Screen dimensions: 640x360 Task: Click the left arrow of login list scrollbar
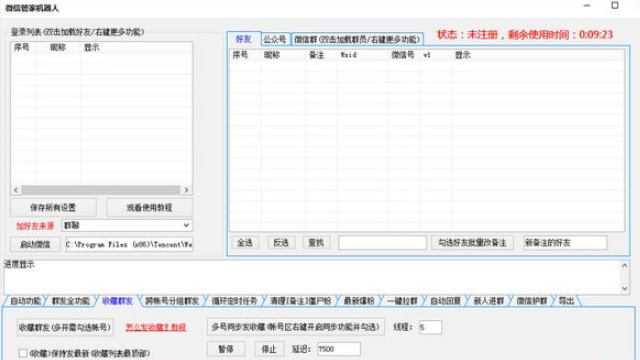16,190
